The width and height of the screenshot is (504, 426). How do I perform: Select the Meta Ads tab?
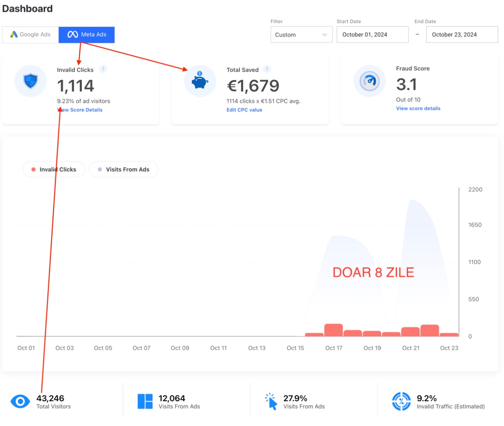click(x=87, y=35)
